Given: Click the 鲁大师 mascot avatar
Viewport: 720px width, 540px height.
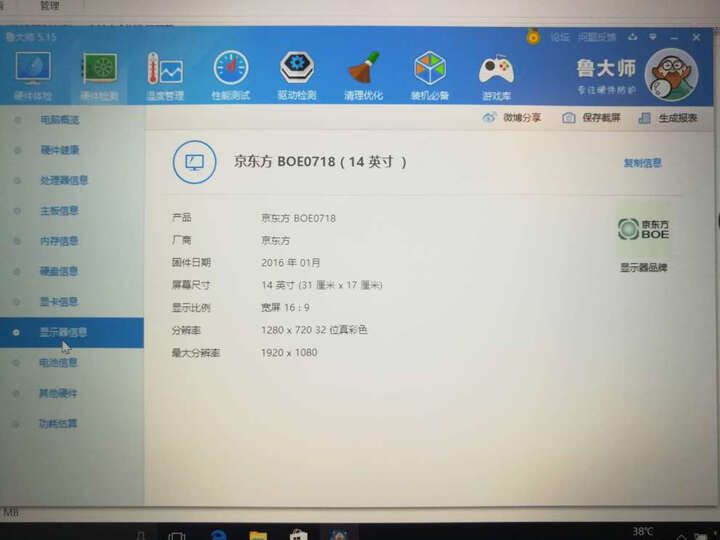Looking at the screenshot, I should click(x=671, y=75).
